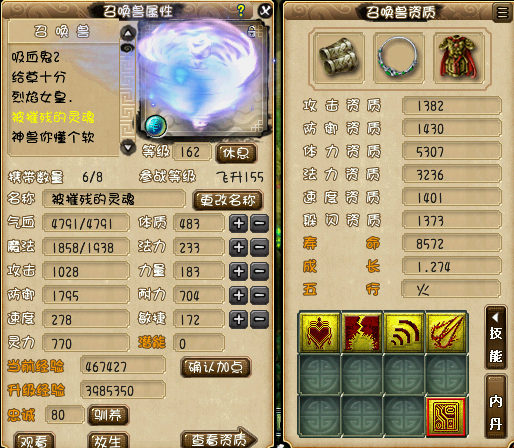Select 吸血鬼2 in the pet list

coord(36,57)
